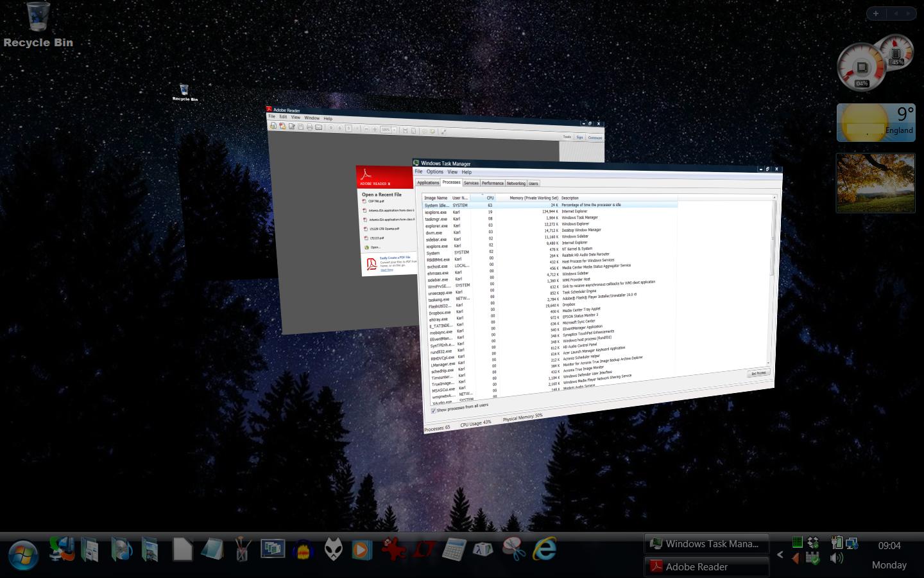Open the lambda keyboard-key icon in taskbar
Viewport: 924px width, 578px height.
pyautogui.click(x=483, y=550)
